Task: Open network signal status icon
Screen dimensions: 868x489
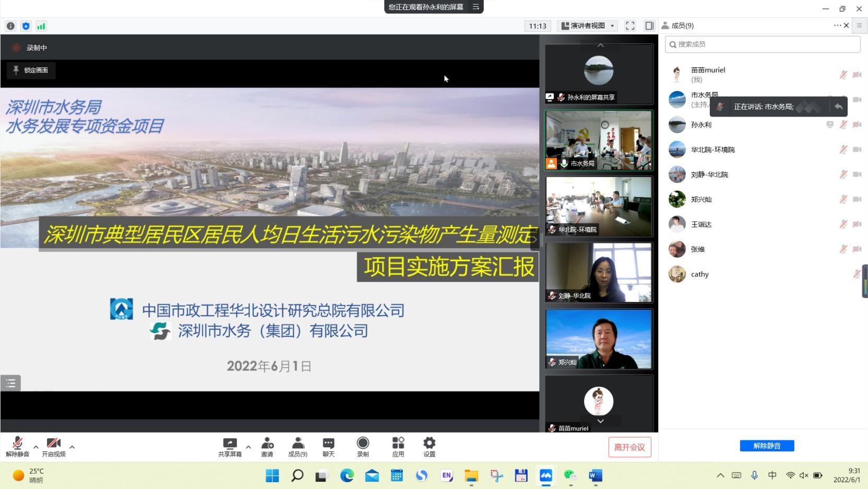Action: pos(41,26)
